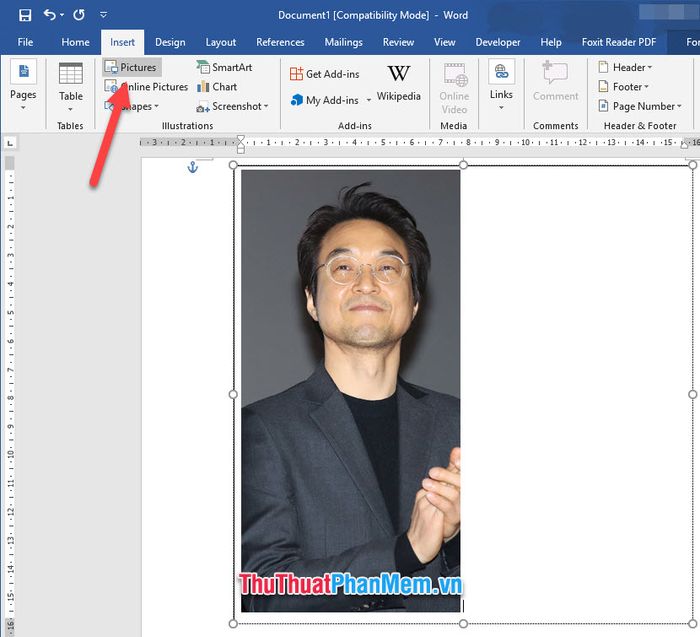
Task: Click the top-left resize handle of frame
Action: click(x=233, y=165)
